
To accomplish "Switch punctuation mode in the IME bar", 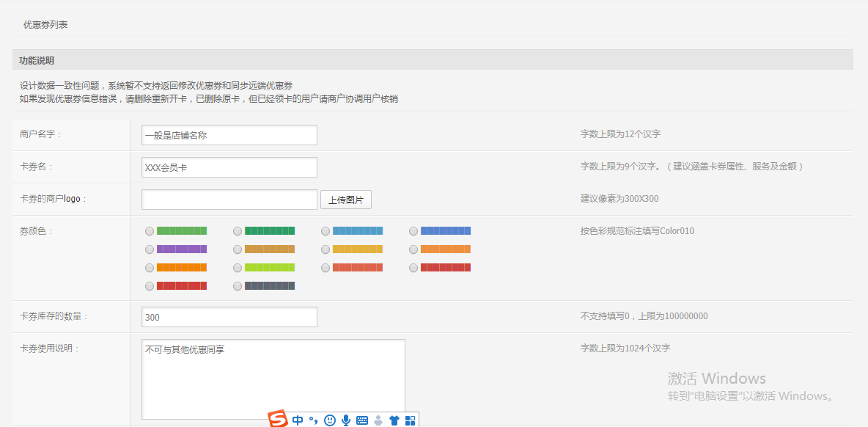I will (313, 420).
